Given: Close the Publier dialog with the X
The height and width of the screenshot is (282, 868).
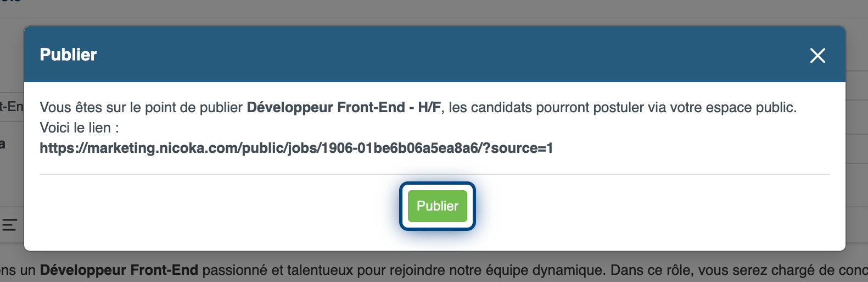Looking at the screenshot, I should pyautogui.click(x=817, y=56).
